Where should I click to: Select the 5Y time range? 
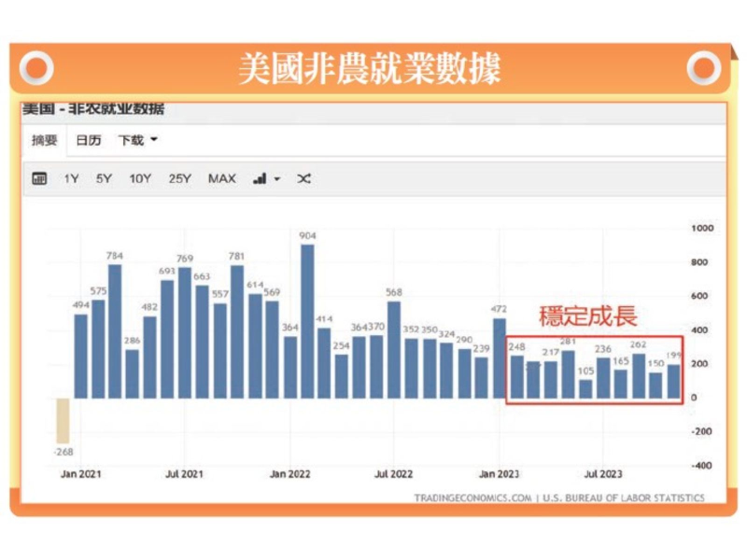104,178
